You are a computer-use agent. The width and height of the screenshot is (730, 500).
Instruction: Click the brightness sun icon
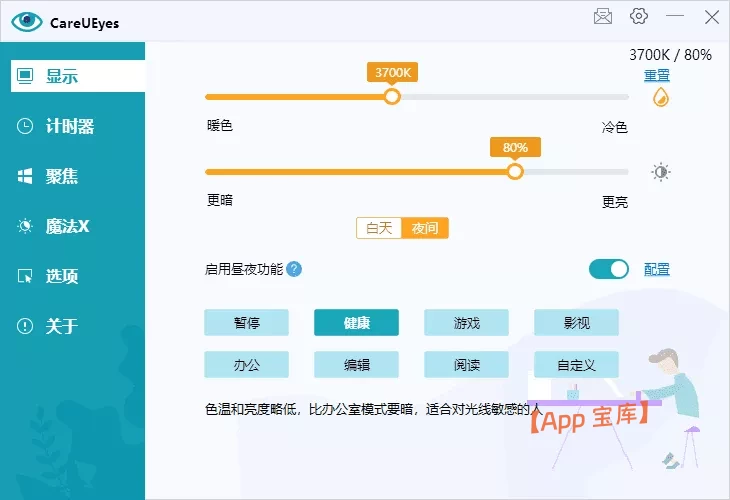coord(661,172)
